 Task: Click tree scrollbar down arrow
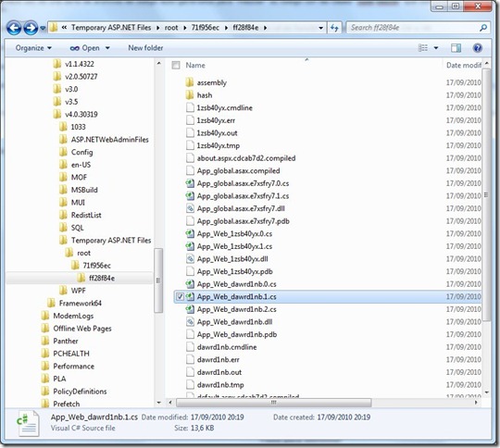[x=158, y=403]
